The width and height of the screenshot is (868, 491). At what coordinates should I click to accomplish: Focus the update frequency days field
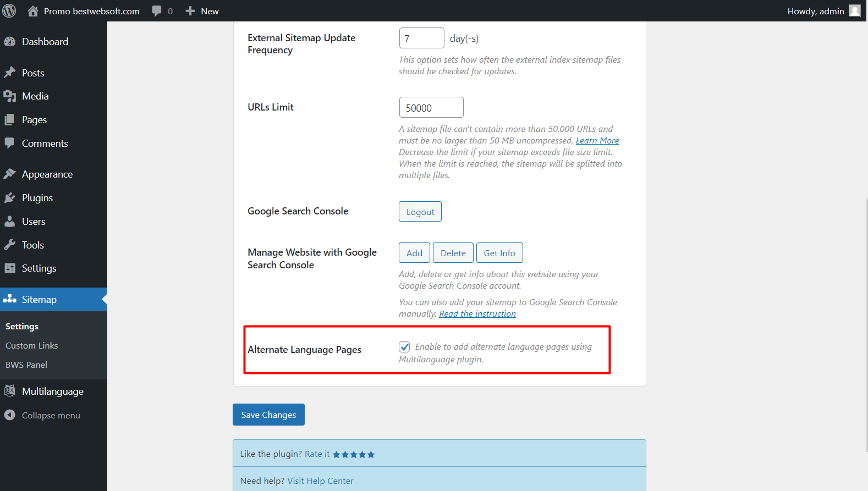point(422,38)
